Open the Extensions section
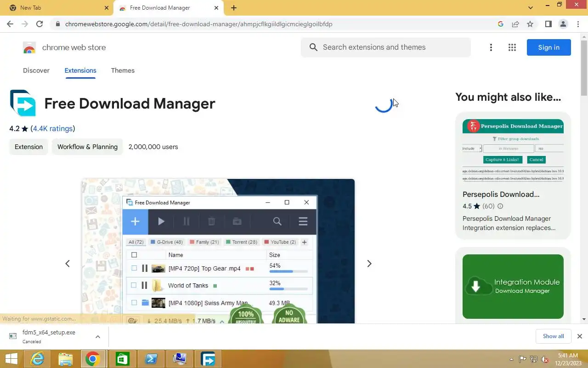Viewport: 588px width, 368px height. click(80, 70)
